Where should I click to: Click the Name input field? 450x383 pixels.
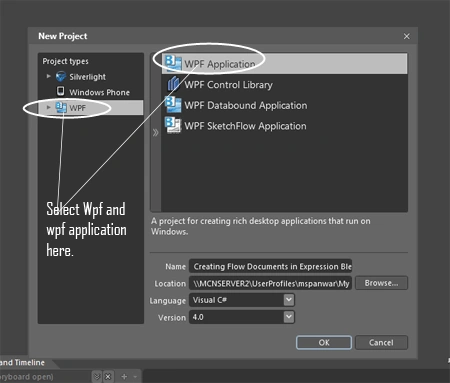click(270, 266)
